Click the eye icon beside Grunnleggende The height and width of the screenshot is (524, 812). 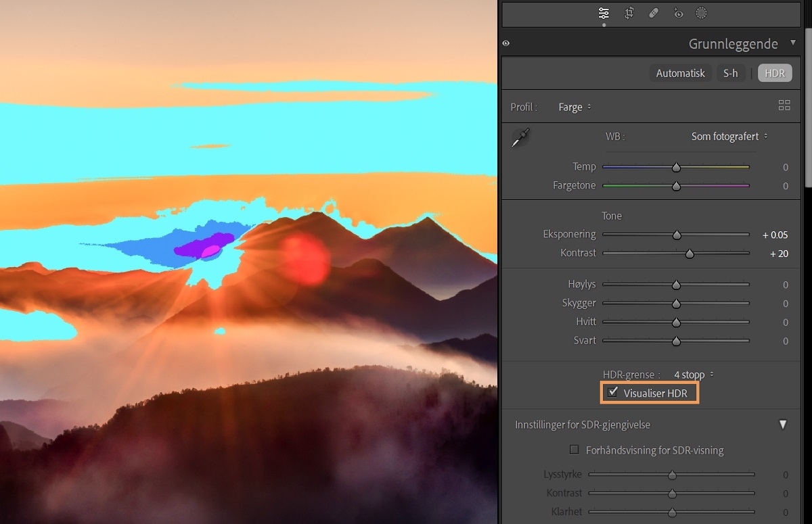[505, 43]
